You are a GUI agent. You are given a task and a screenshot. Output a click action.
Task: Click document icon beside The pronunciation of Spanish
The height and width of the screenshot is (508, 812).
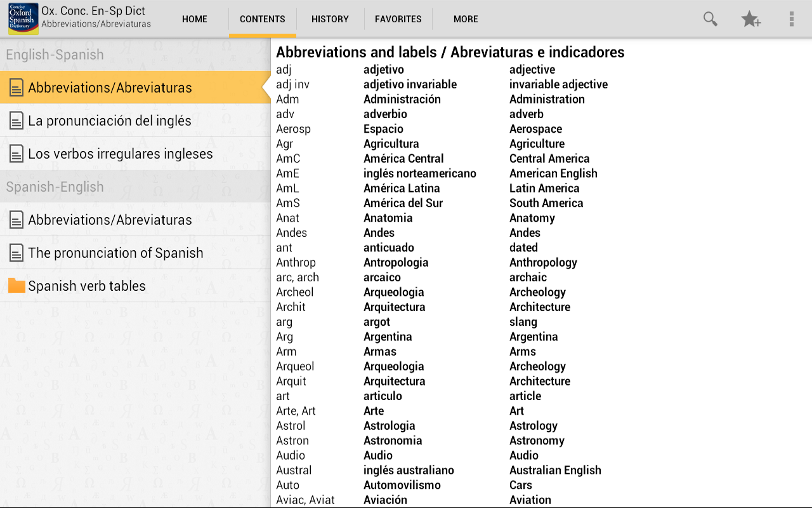(x=16, y=253)
